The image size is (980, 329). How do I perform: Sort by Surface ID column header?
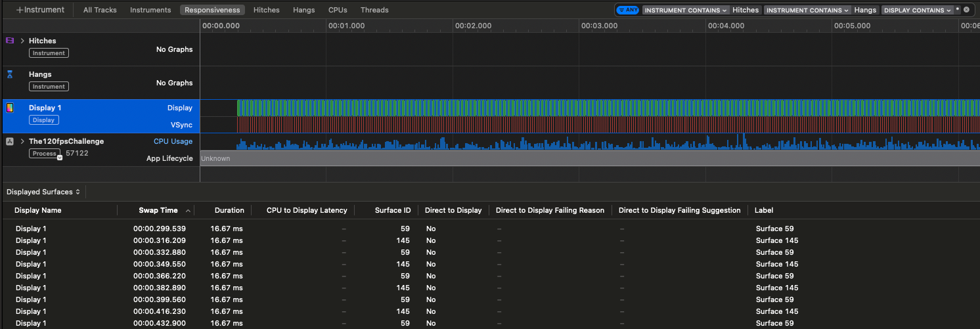(393, 210)
